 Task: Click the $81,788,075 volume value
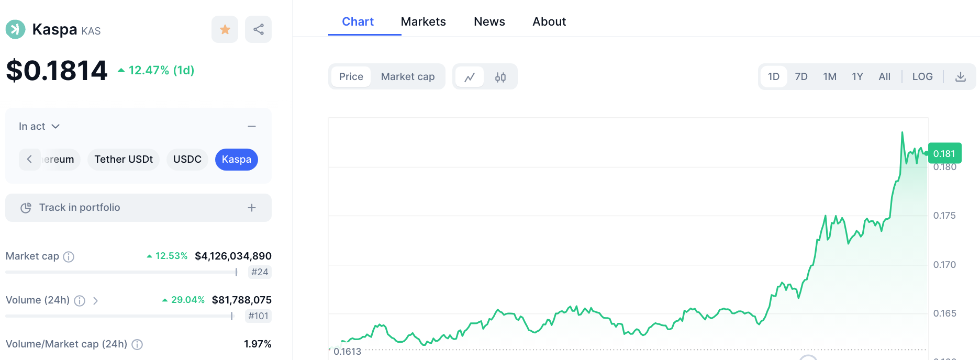click(241, 300)
